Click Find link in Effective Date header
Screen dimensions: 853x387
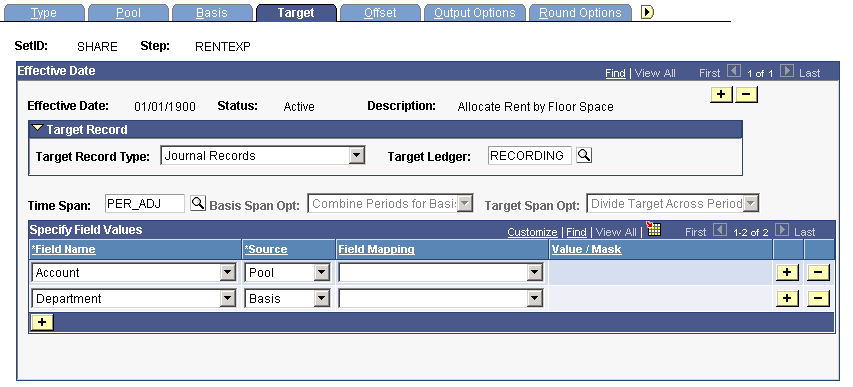(615, 73)
